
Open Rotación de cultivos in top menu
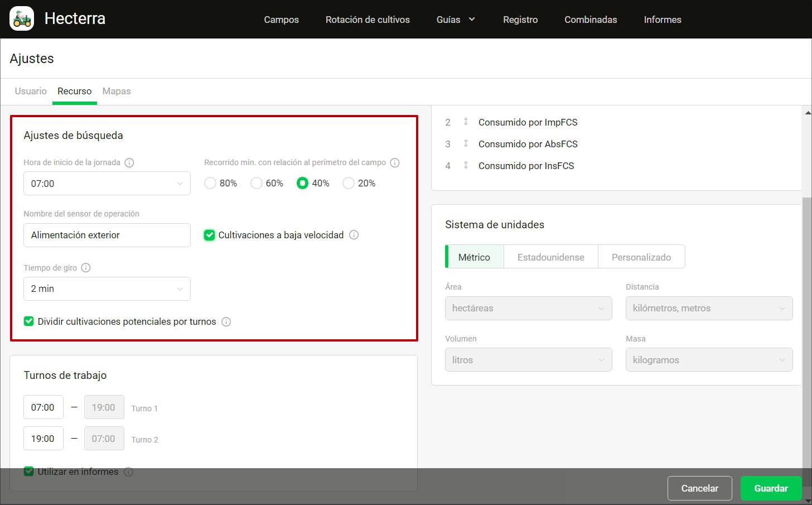368,20
